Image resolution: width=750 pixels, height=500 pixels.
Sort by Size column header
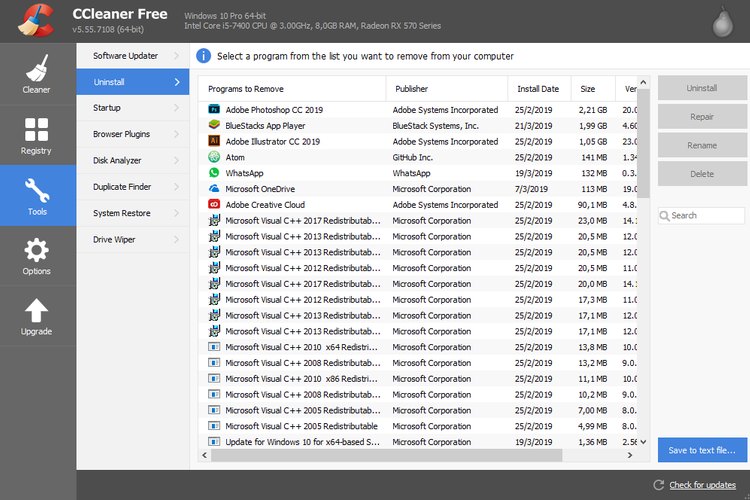click(x=593, y=89)
